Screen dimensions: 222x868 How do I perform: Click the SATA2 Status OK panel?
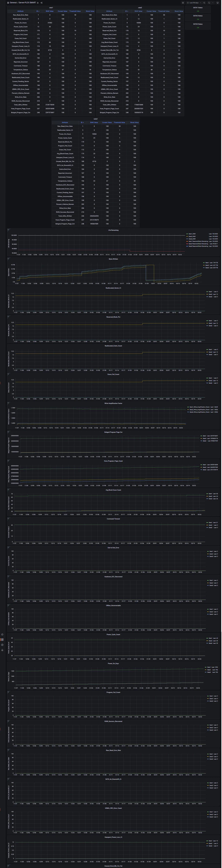[x=198, y=18]
